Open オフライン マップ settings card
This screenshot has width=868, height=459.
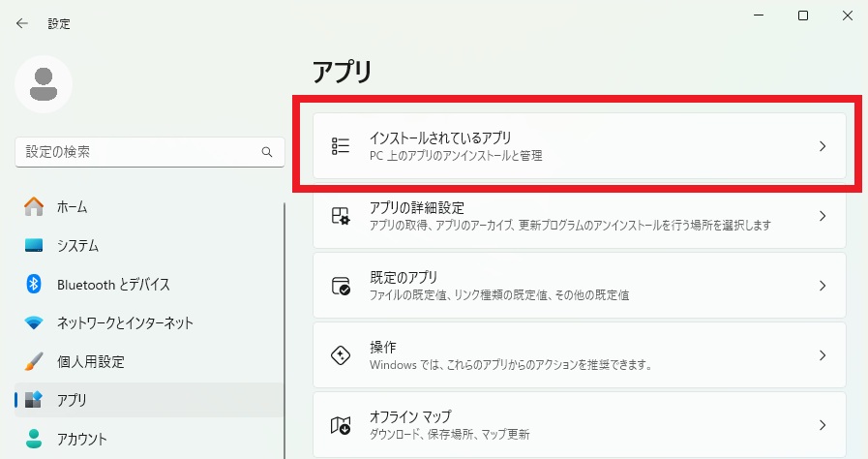coord(579,425)
